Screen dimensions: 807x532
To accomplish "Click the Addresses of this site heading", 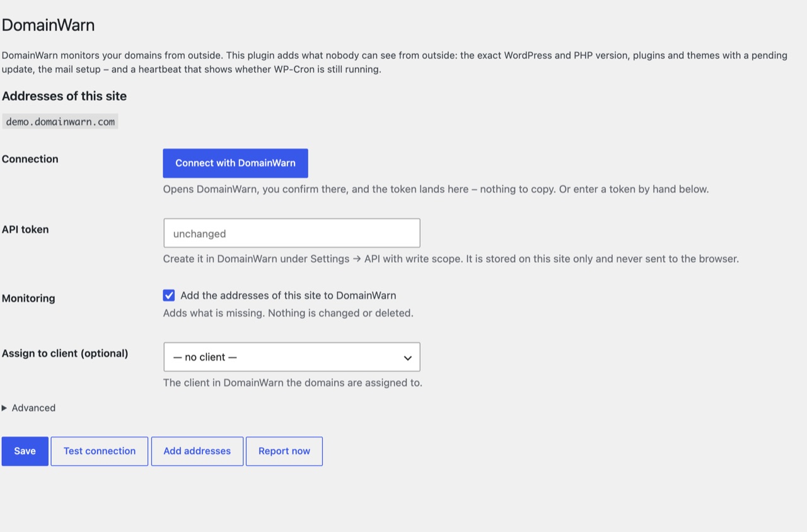I will (64, 96).
